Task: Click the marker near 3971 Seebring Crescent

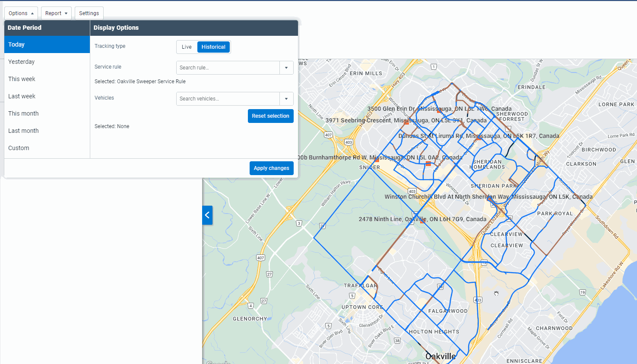Action: tap(407, 123)
